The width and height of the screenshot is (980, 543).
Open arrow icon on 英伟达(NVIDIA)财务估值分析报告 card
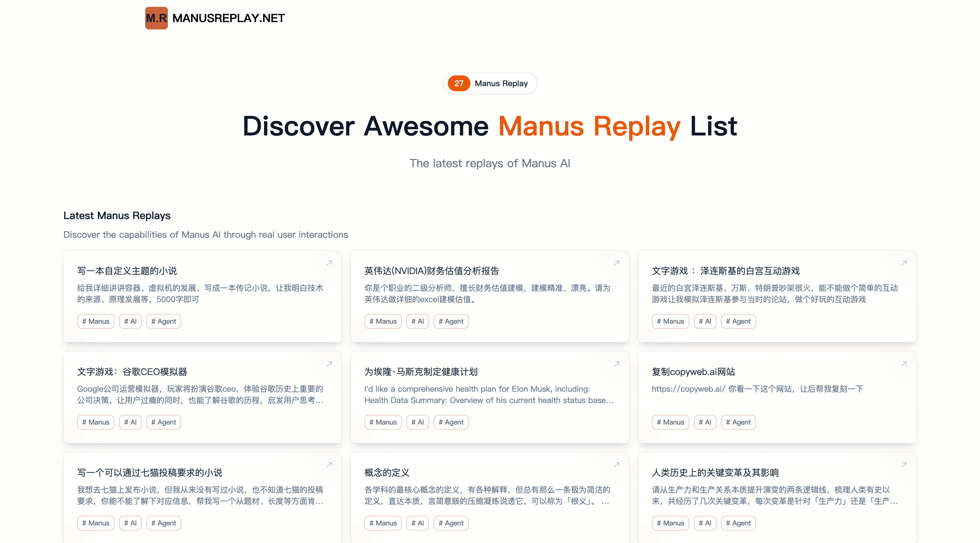[x=617, y=263]
